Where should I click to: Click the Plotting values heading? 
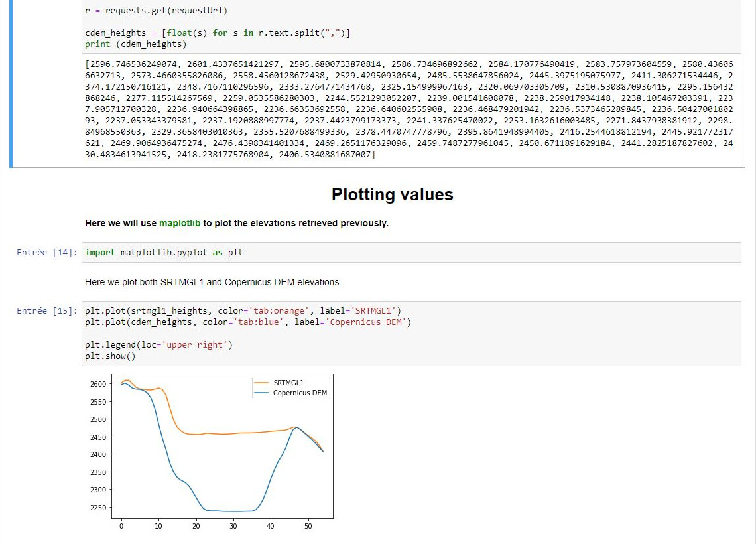[x=391, y=194]
